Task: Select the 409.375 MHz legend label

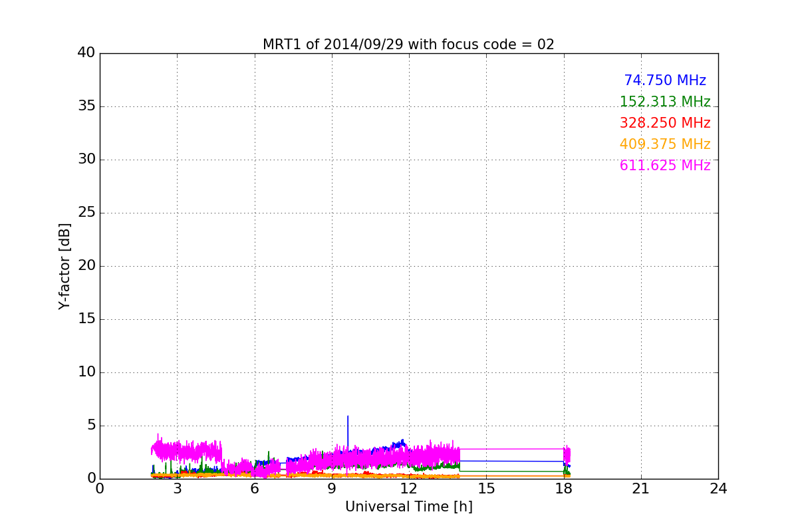Action: tap(665, 144)
